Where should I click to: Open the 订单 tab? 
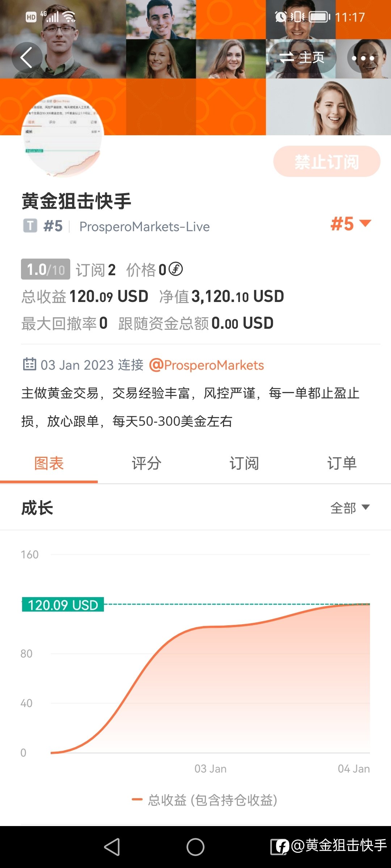click(342, 464)
